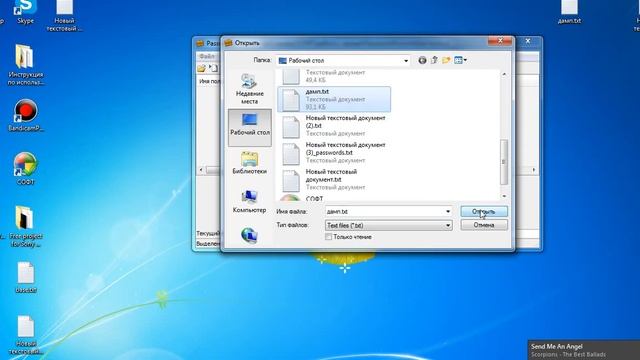The height and width of the screenshot is (360, 640).
Task: Select дамп.txt in the file list
Action: pos(334,99)
